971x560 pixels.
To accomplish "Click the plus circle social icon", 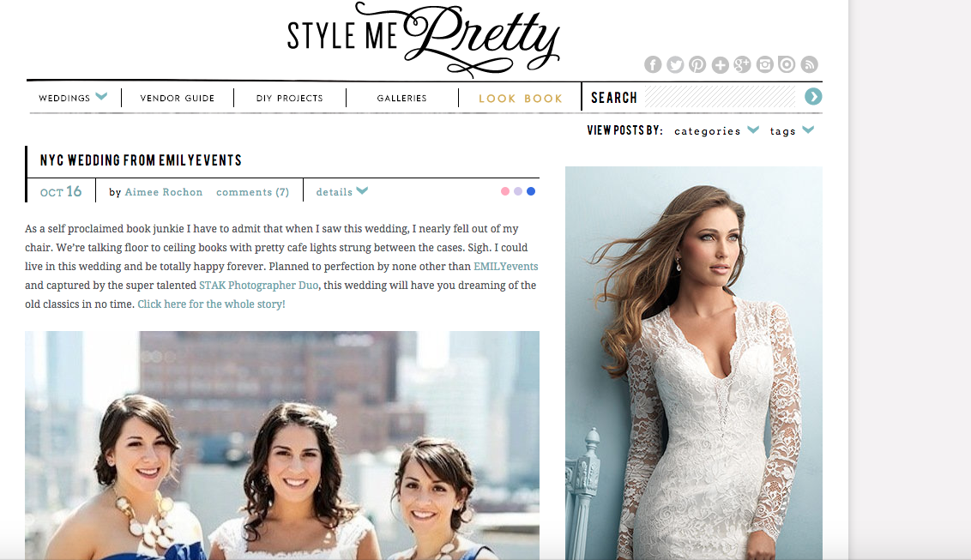I will tap(721, 64).
